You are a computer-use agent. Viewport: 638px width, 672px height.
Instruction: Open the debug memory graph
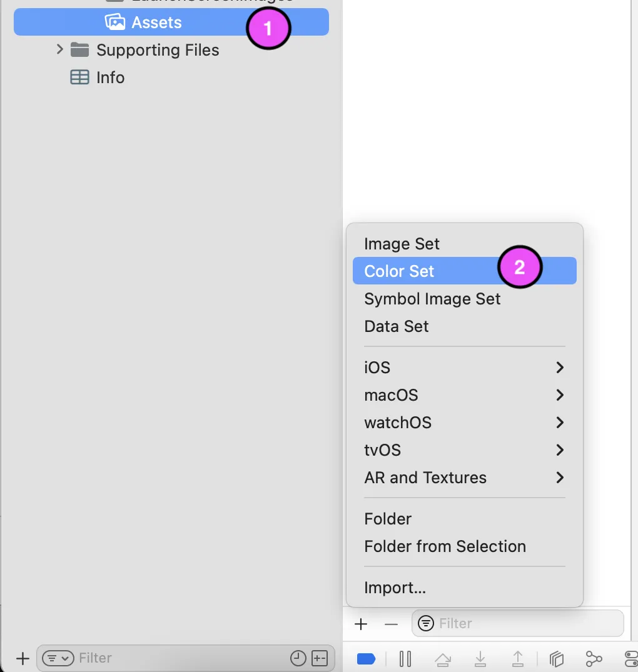[x=594, y=658]
